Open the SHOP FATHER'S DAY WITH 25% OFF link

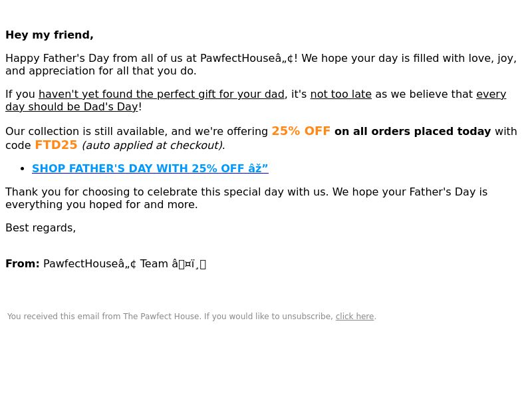tap(150, 168)
